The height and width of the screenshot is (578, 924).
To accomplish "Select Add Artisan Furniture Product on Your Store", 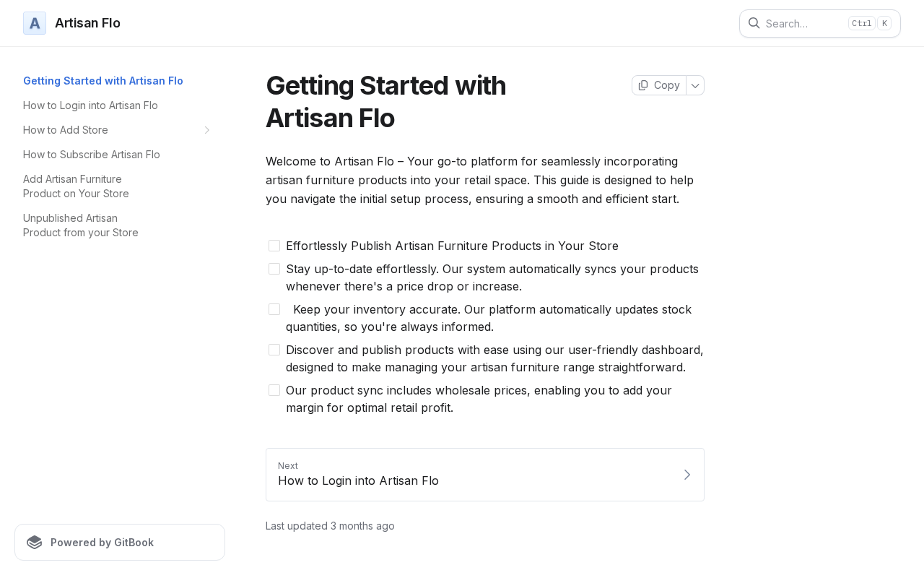I will (x=76, y=186).
